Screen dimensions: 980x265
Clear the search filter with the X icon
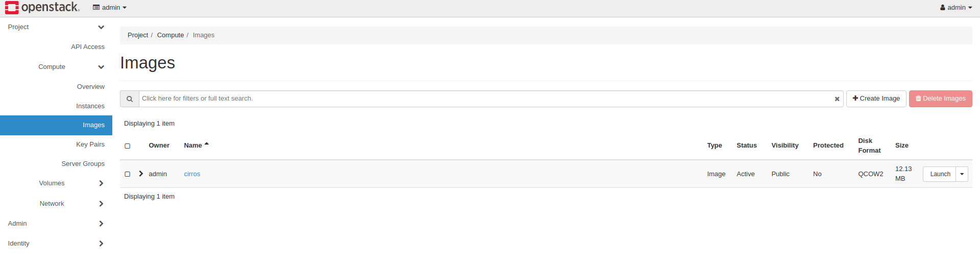[837, 99]
